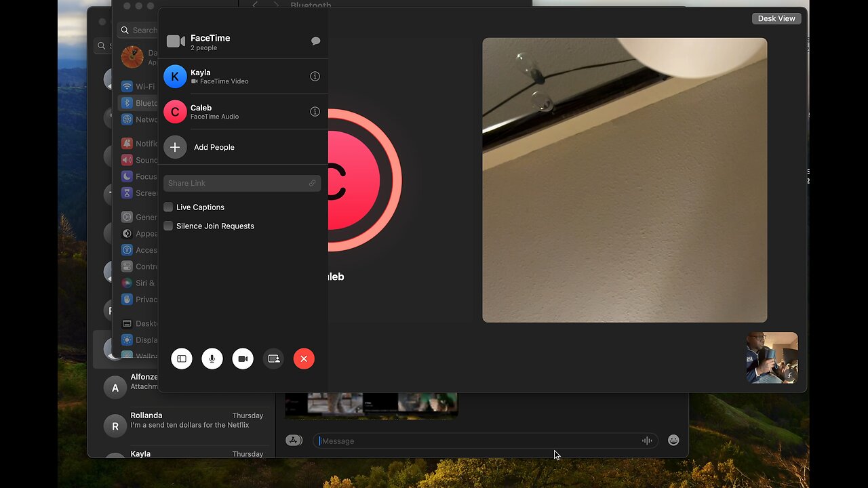Open Accessibility settings in sidebar
Screen dimensions: 868x488
click(138, 250)
